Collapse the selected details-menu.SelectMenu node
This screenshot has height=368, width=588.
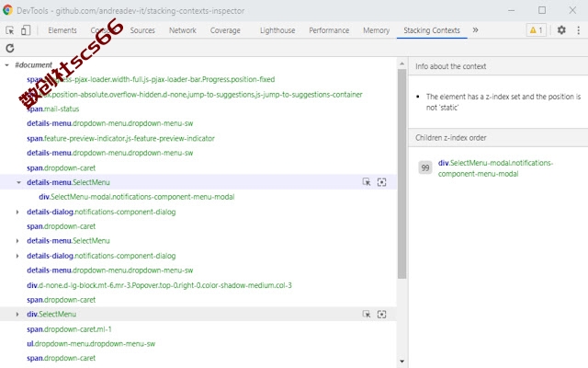[x=18, y=182]
